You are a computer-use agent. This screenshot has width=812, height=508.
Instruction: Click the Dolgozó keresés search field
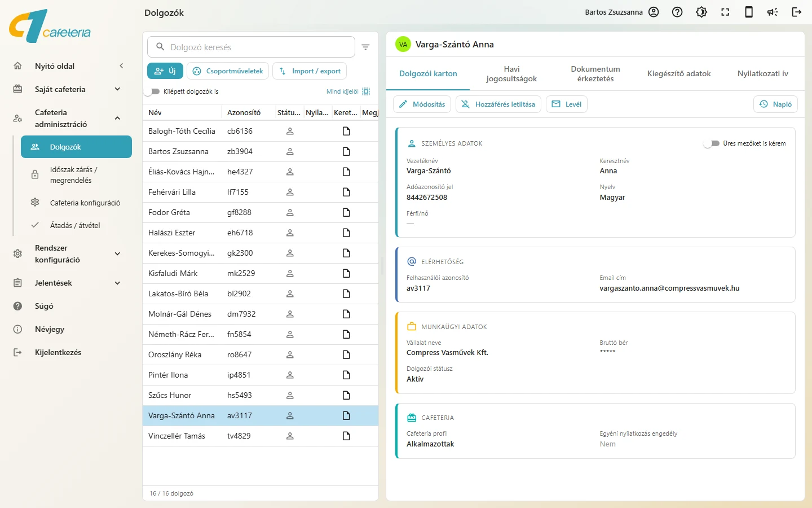coord(251,47)
